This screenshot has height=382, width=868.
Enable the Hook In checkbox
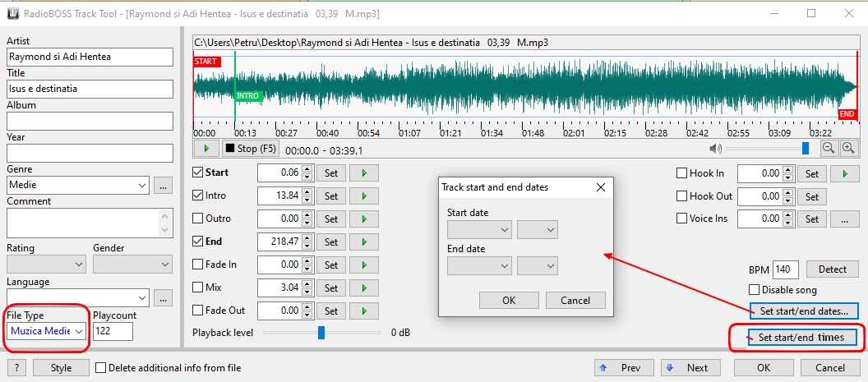(682, 173)
